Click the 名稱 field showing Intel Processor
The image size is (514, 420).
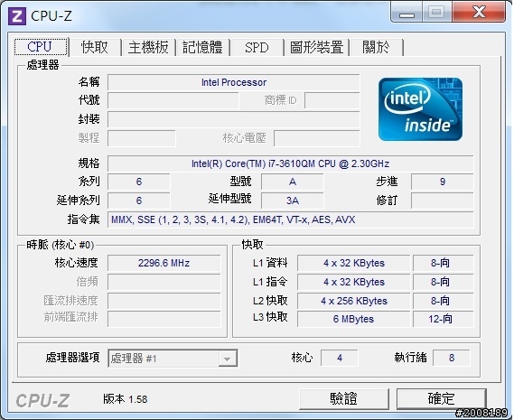[233, 82]
